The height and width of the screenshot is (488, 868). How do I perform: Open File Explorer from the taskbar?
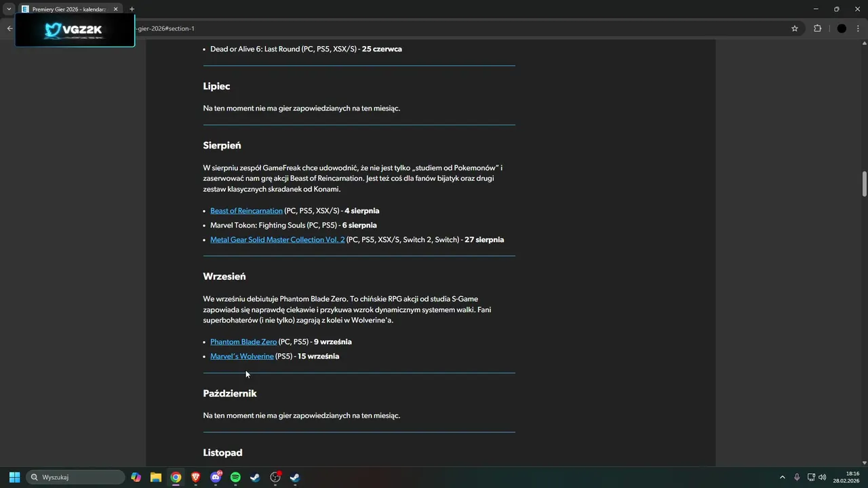point(156,477)
